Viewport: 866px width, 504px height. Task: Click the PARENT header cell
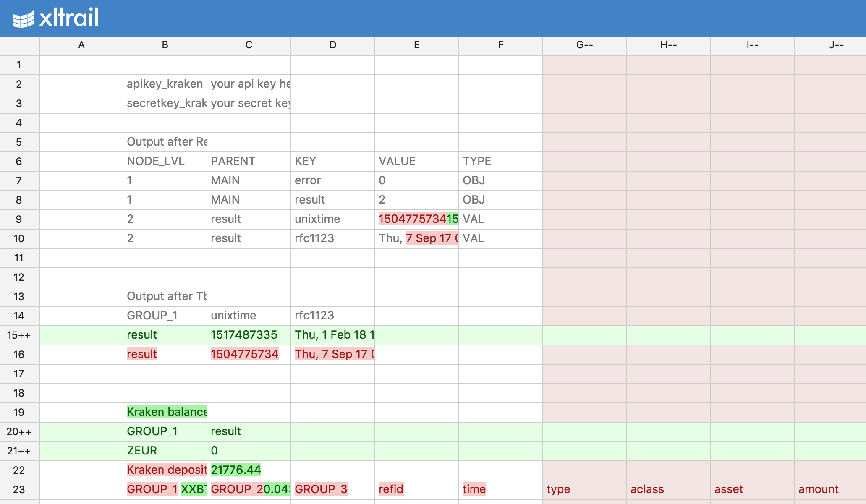click(249, 162)
